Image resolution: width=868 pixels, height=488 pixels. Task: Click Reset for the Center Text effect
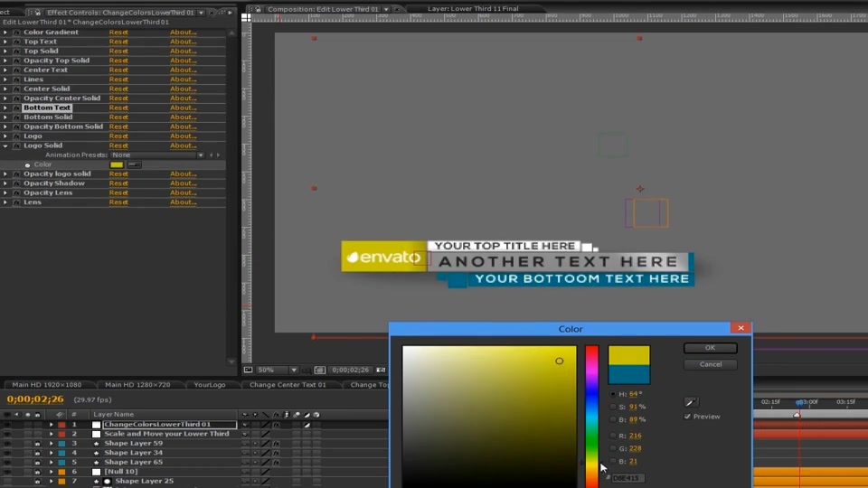click(x=118, y=70)
